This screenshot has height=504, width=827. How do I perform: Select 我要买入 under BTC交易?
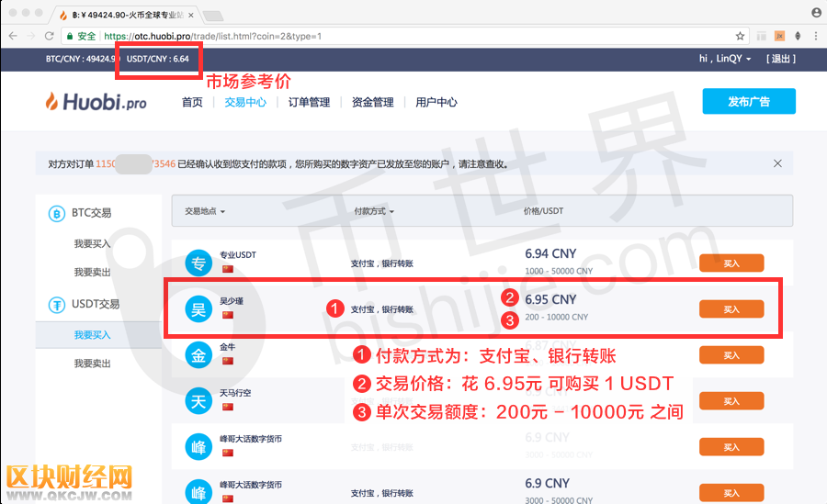click(92, 243)
